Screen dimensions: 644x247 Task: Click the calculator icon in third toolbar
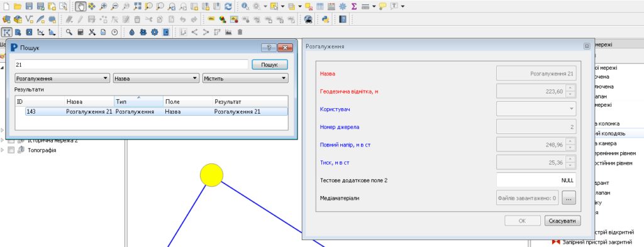81,32
